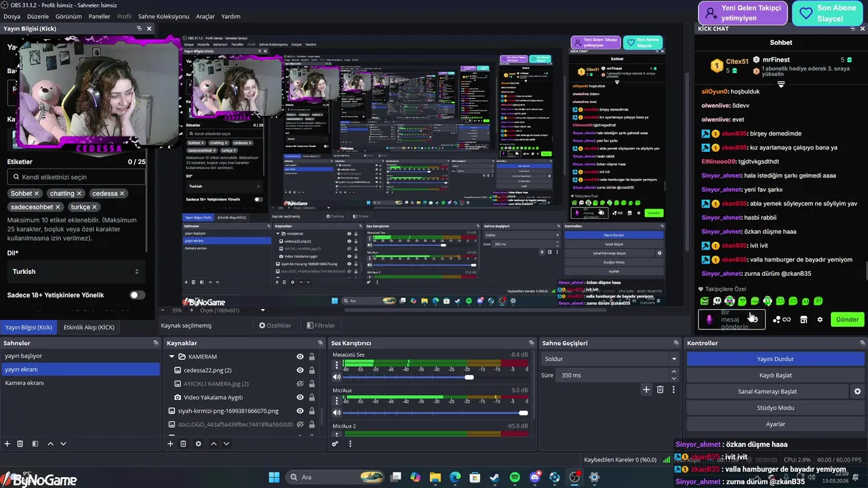
Task: Show the AYICIKLI KAMERA.jpg (2) source
Action: (300, 384)
